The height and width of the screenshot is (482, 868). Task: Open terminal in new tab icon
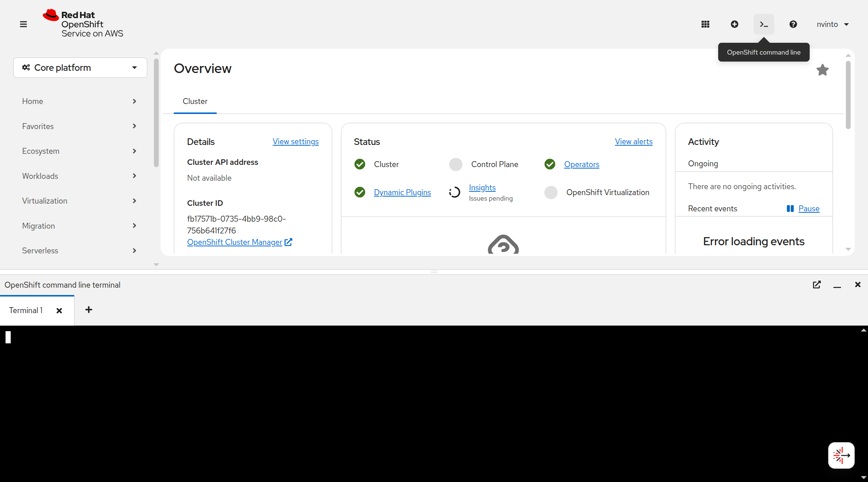[x=817, y=285]
